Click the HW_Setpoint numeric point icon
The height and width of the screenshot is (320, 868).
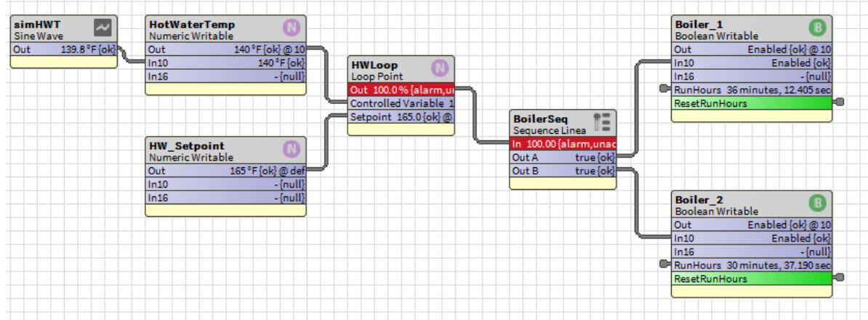tap(292, 149)
